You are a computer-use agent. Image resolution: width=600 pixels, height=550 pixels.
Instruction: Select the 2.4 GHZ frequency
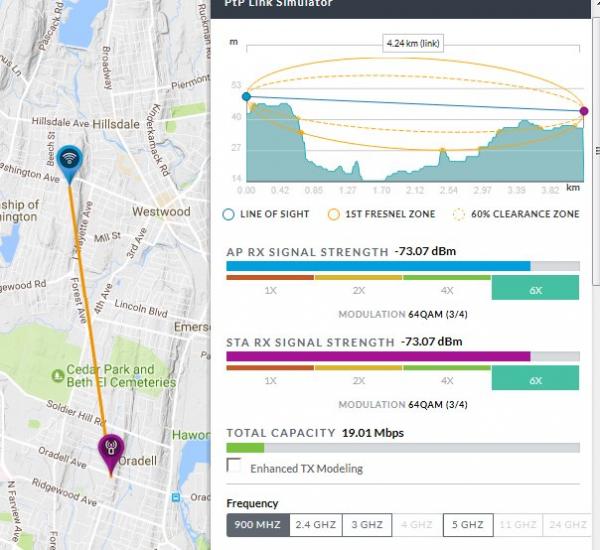click(316, 525)
